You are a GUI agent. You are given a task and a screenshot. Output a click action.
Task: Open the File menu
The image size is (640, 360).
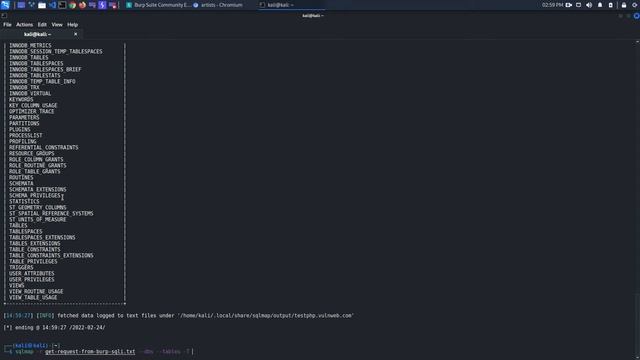(x=7, y=24)
